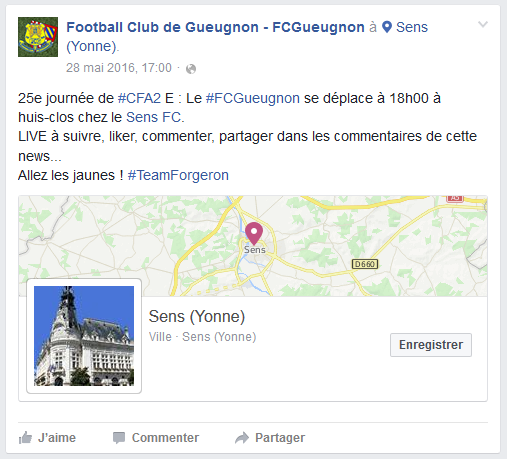
Task: Click the Partager arrow icon
Action: [x=242, y=438]
